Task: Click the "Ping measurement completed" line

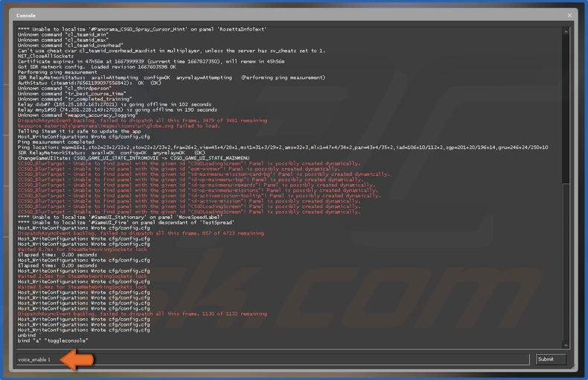Action: (56, 142)
